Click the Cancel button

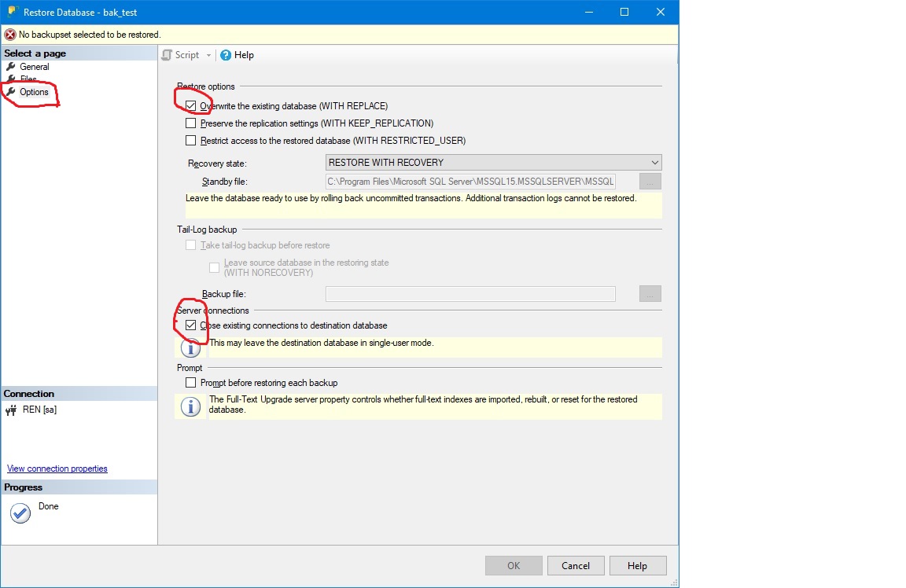point(576,565)
